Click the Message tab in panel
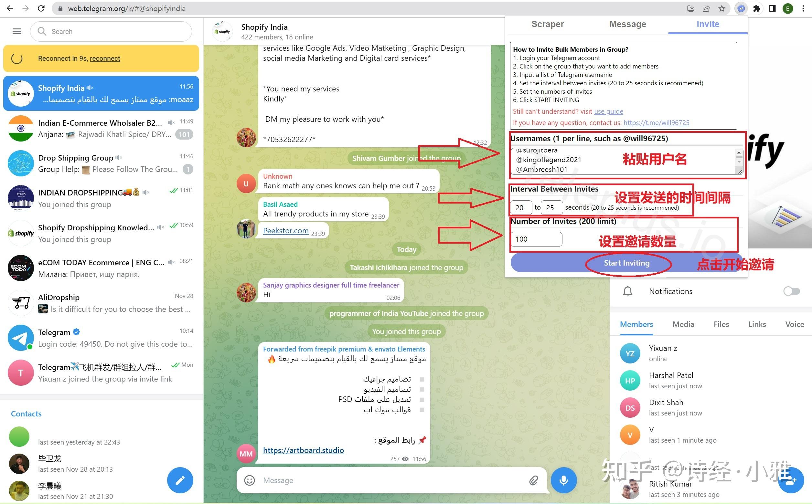The width and height of the screenshot is (812, 504). (627, 24)
